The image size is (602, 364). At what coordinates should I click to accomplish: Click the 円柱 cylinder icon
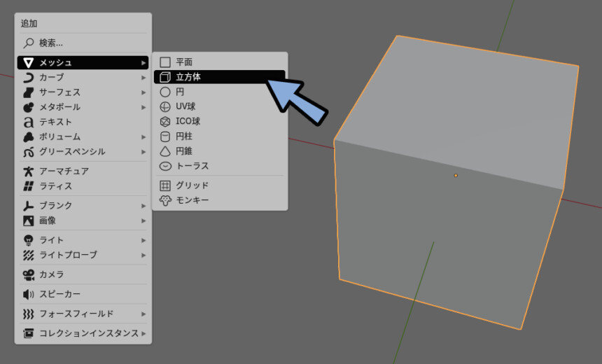[165, 136]
